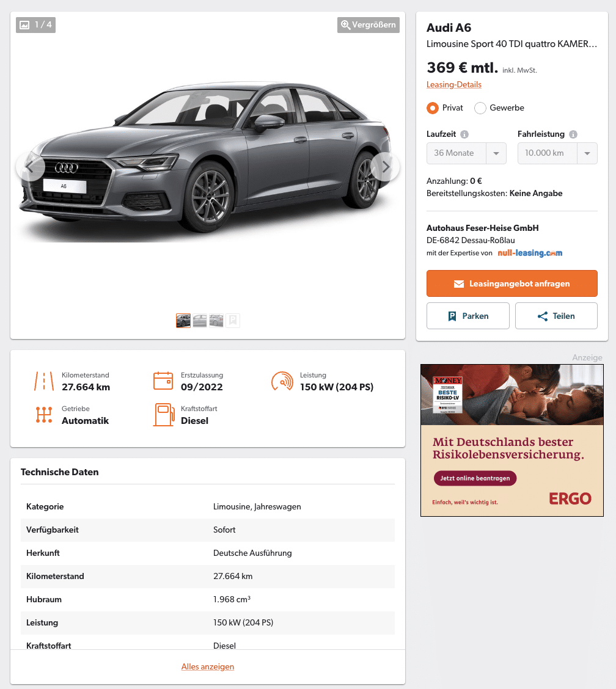The height and width of the screenshot is (689, 616).
Task: Enlarge image with Vergrößern button
Action: pyautogui.click(x=369, y=25)
